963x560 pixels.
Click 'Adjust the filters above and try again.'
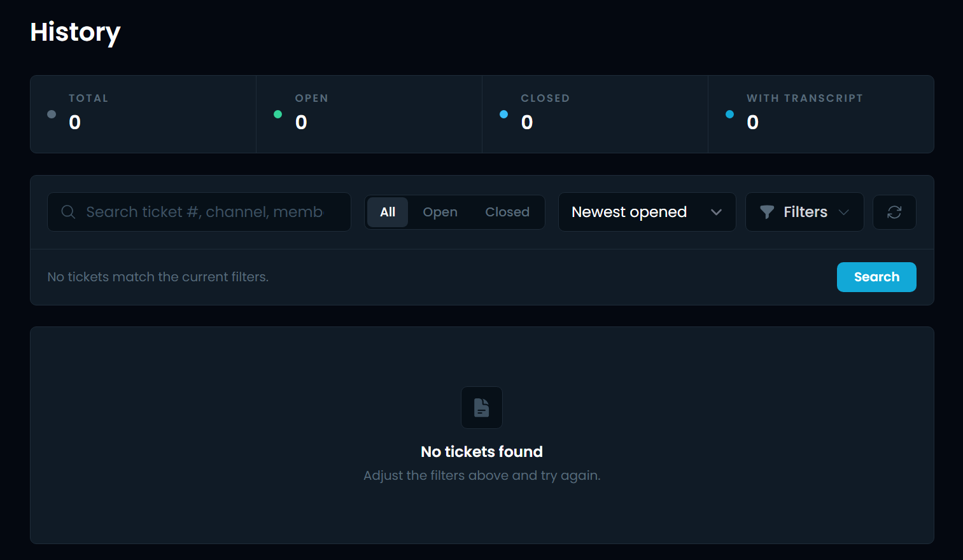coord(482,475)
